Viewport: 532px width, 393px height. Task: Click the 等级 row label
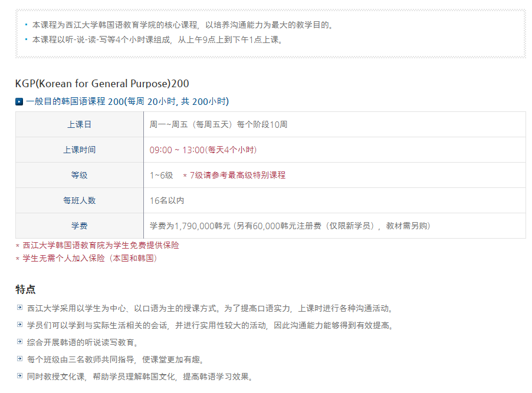pos(80,175)
